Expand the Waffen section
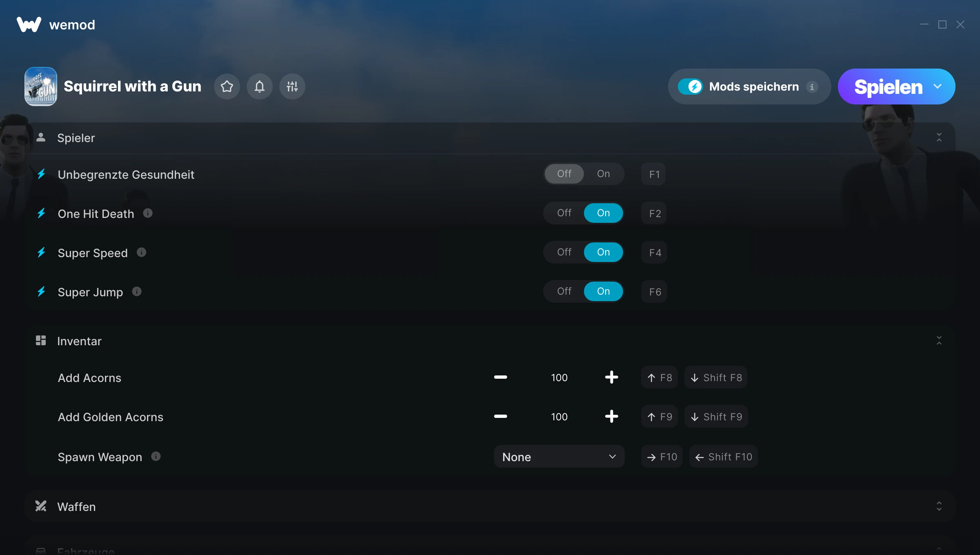This screenshot has width=980, height=555. (939, 506)
